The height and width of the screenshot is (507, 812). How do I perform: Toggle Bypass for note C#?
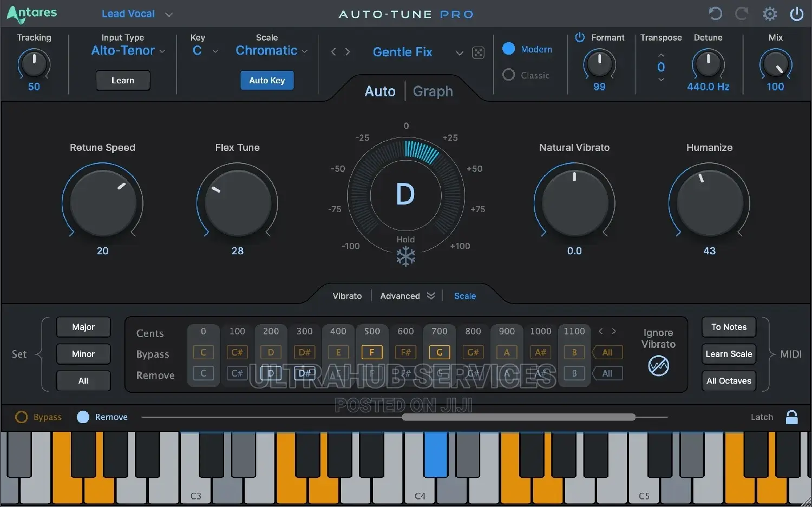click(x=237, y=352)
